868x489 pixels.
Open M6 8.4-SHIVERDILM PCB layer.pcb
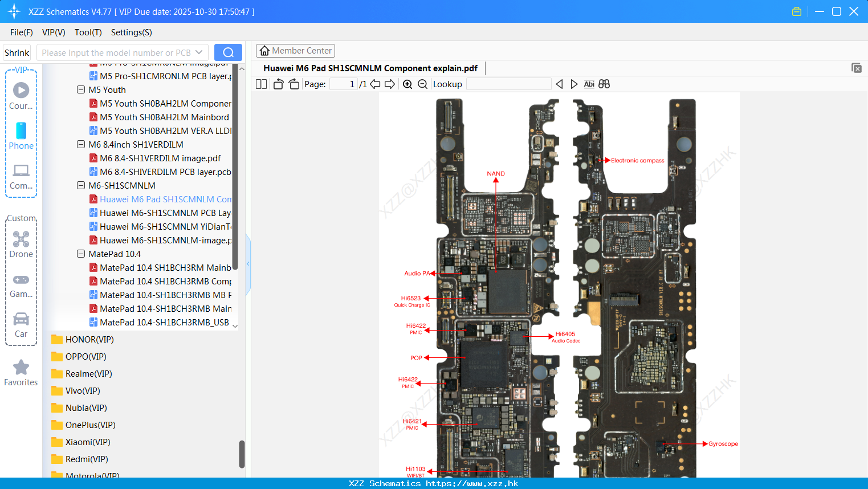pos(160,172)
